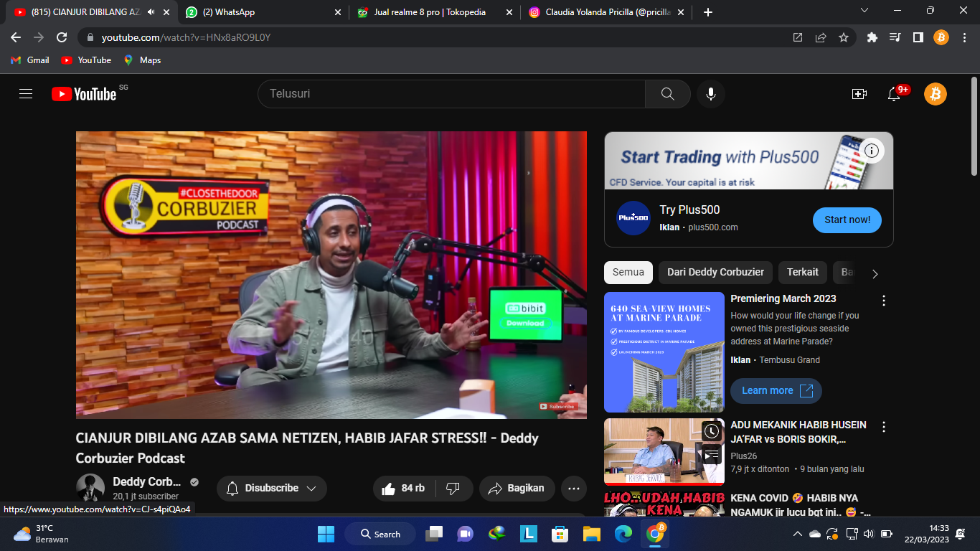Select Dari Deddy Corbuzier chip
Screen dimensions: 980x551
click(716, 273)
